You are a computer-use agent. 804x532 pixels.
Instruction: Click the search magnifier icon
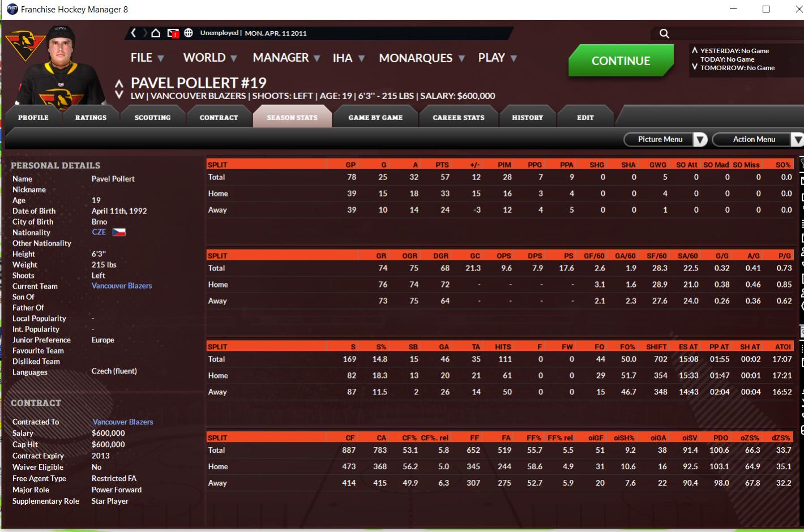664,34
